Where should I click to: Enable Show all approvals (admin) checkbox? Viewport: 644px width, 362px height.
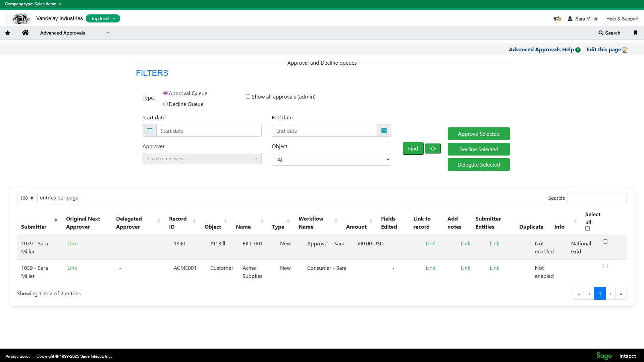click(248, 97)
